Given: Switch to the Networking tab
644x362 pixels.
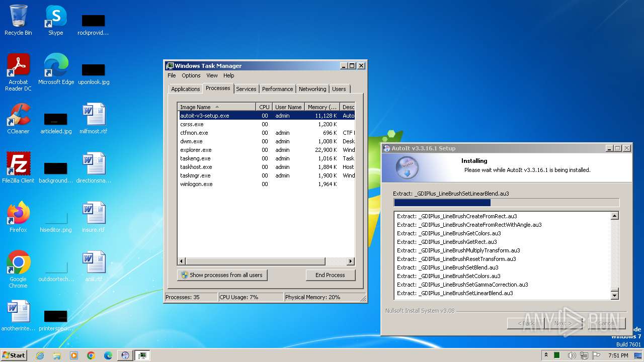Looking at the screenshot, I should click(312, 89).
